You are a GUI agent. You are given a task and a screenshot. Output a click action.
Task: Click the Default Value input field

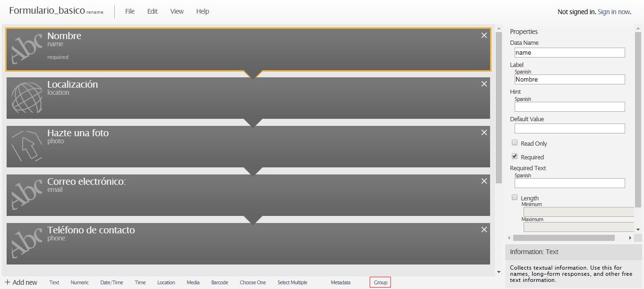[x=570, y=128]
